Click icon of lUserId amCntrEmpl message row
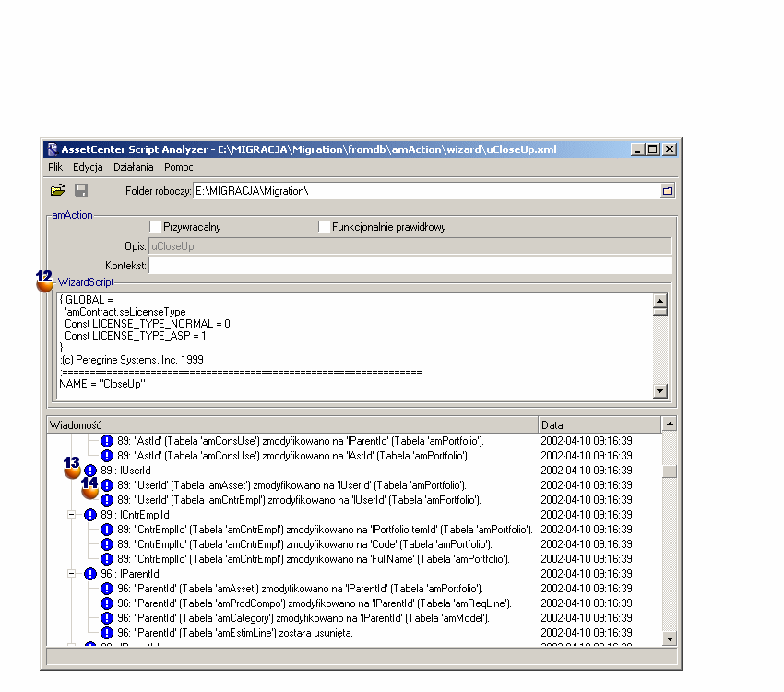Screen dimensions: 784x692 [x=107, y=500]
